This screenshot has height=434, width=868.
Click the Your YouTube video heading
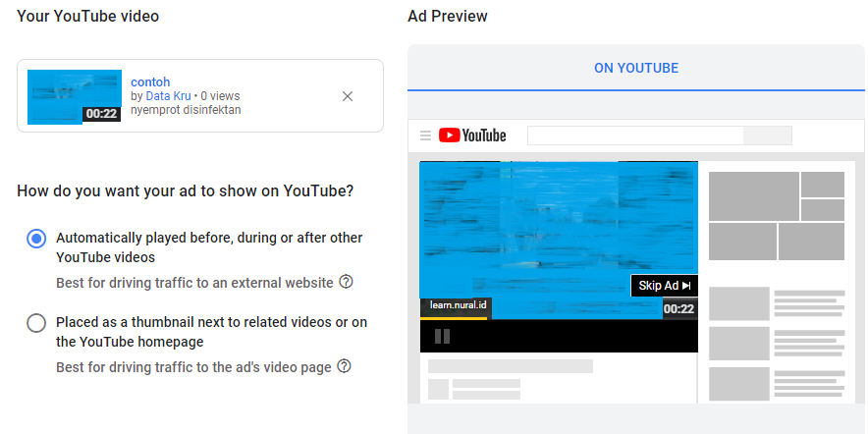[88, 16]
